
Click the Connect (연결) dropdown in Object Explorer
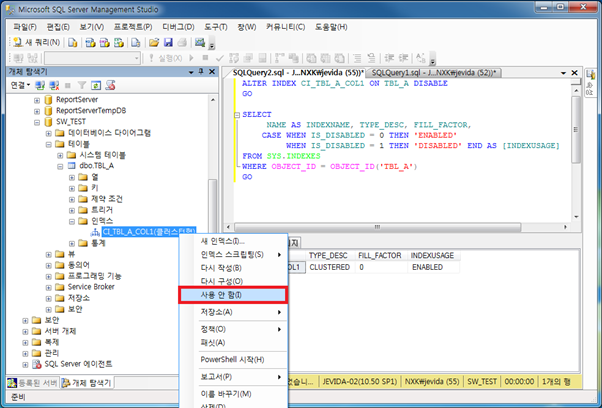(x=20, y=85)
